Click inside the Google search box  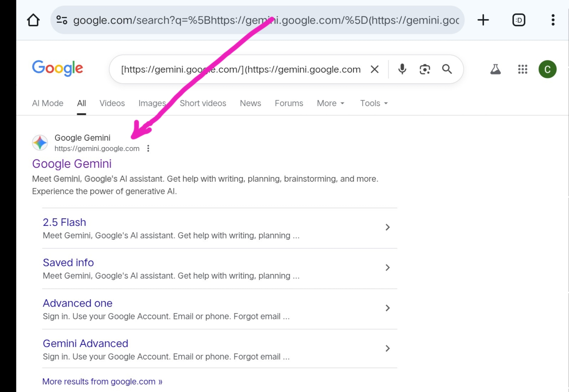pyautogui.click(x=241, y=69)
